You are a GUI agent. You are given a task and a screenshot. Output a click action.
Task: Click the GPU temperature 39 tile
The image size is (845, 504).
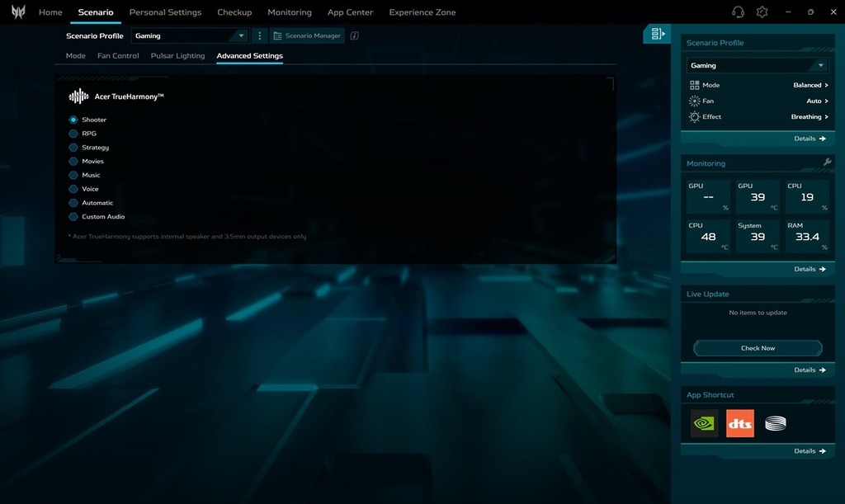tap(758, 196)
